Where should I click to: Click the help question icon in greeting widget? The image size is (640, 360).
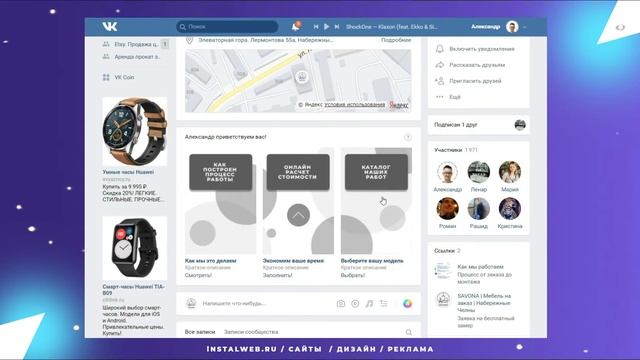pos(408,137)
